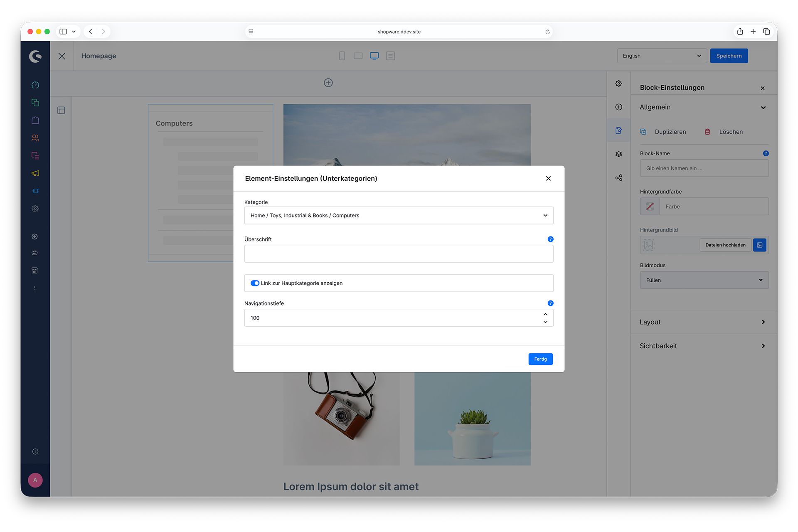The image size is (798, 532).
Task: Open the user avatar A menu
Action: tap(35, 480)
